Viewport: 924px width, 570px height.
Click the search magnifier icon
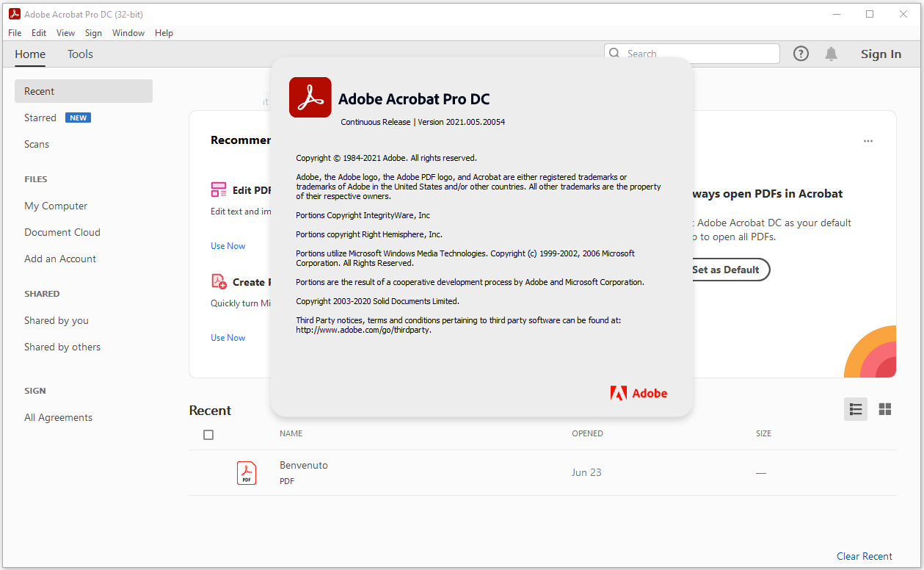616,53
